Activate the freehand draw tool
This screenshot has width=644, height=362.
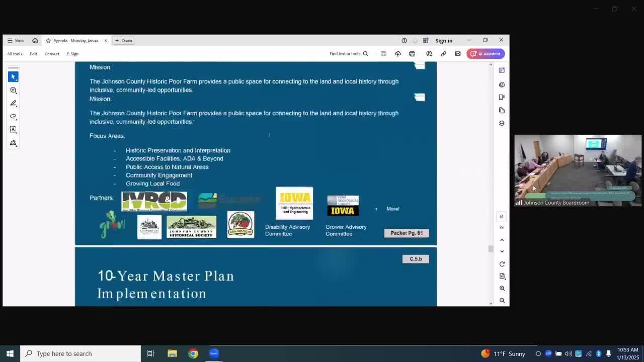click(13, 116)
